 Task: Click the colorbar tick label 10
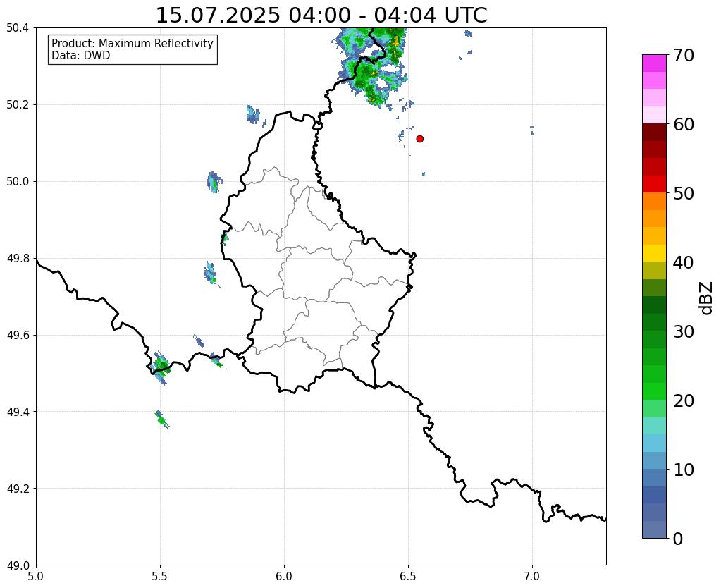[x=683, y=470]
